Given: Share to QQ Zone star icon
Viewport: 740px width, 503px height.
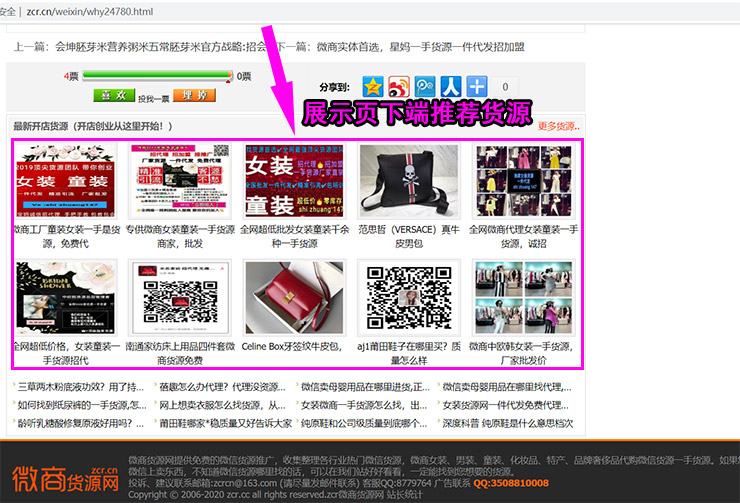Looking at the screenshot, I should pos(373,87).
